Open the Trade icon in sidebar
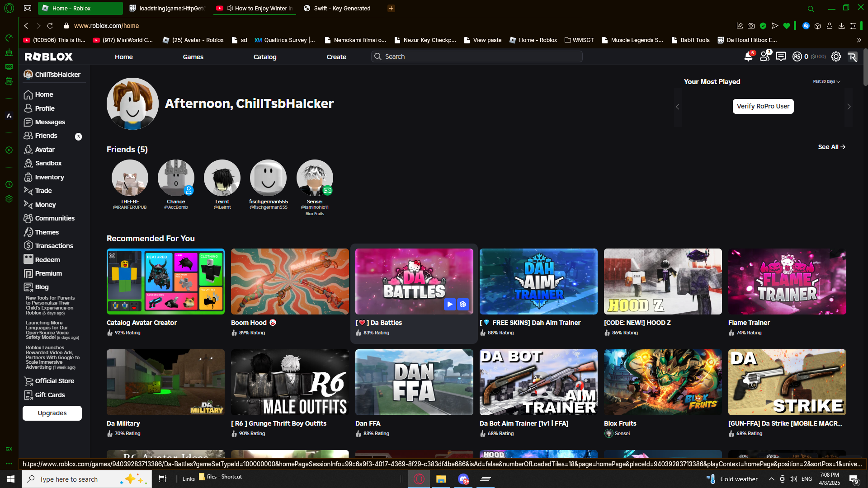Viewport: 868px width, 488px height. pos(28,191)
